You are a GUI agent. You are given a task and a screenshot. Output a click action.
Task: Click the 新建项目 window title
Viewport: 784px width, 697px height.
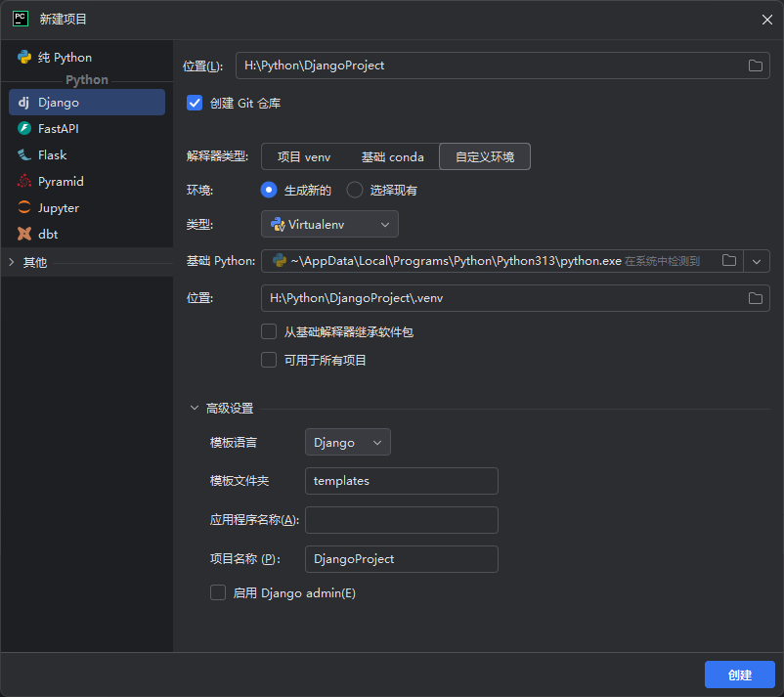pos(63,19)
